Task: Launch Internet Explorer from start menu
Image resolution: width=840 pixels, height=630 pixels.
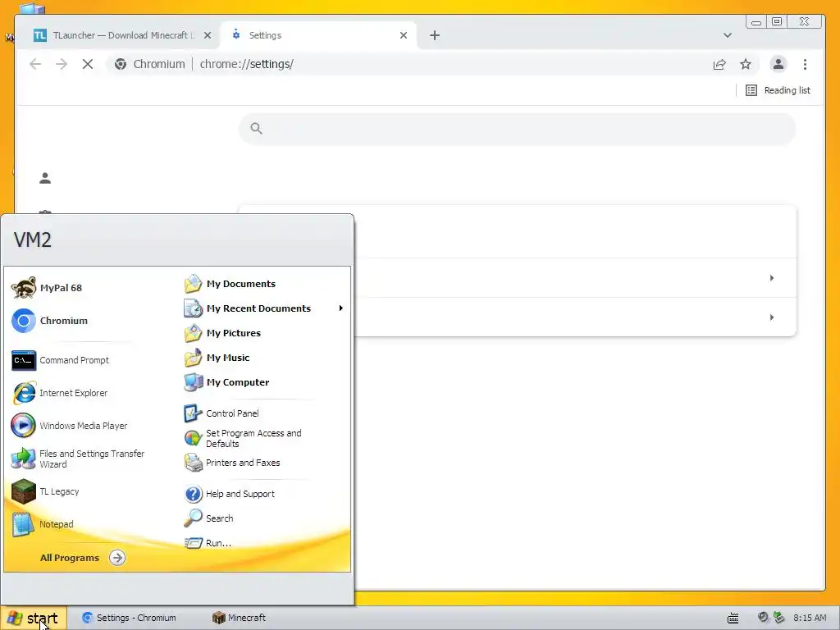Action: [x=59, y=393]
